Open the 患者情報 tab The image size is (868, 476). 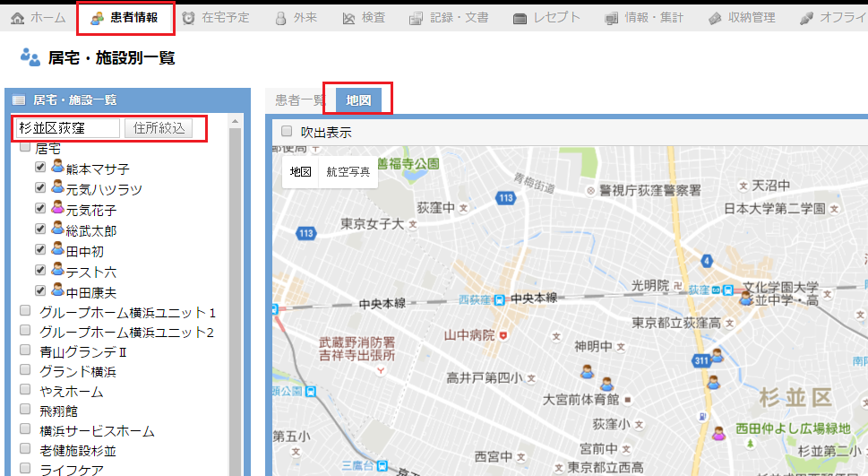tap(125, 18)
